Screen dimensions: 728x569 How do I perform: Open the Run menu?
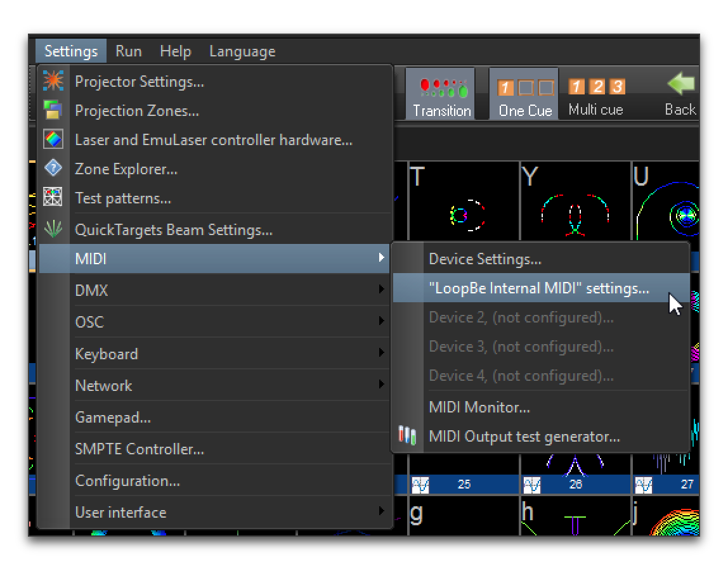tap(129, 51)
